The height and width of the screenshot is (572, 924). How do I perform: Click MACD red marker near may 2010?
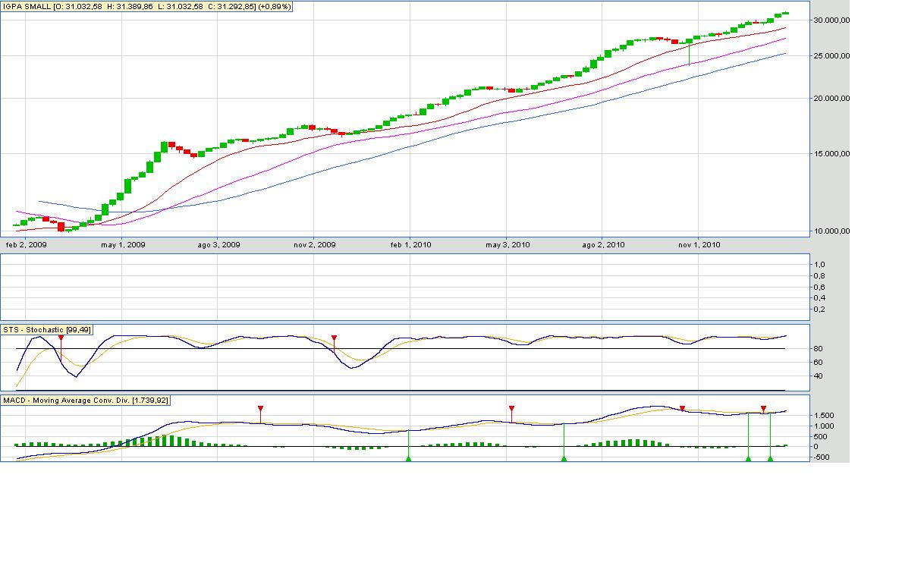click(x=511, y=408)
